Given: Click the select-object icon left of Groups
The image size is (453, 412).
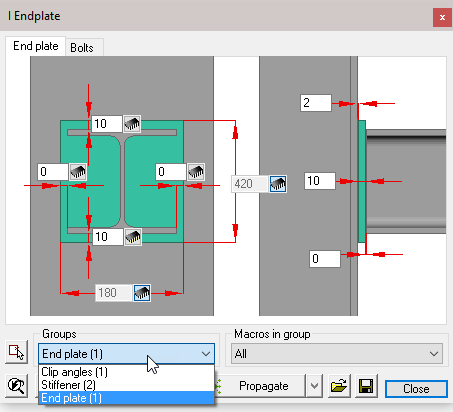Looking at the screenshot, I should (x=16, y=352).
